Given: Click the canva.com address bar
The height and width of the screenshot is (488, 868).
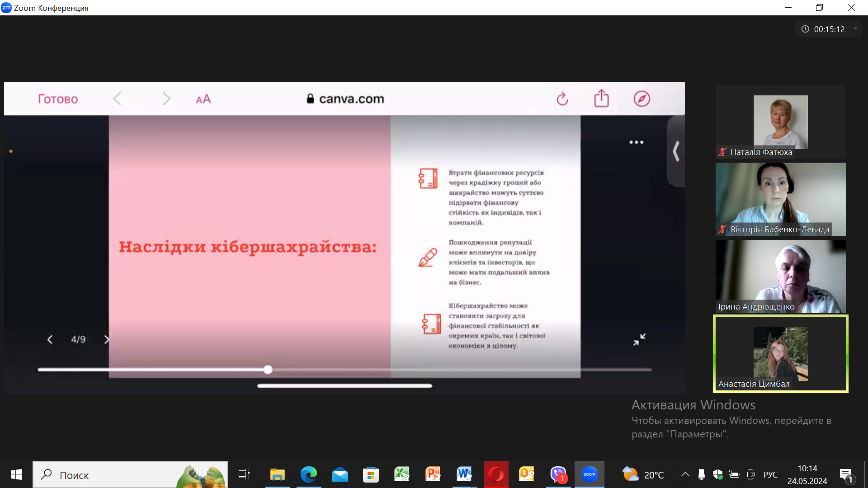Looking at the screenshot, I should tap(345, 99).
